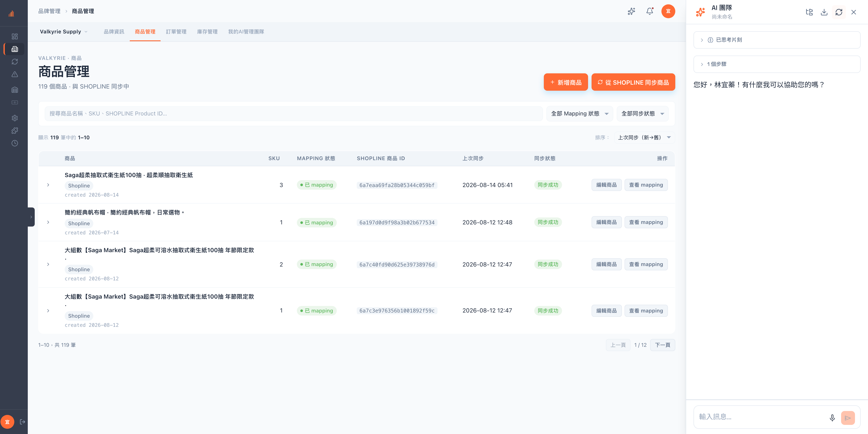Click 查看 mapping for 簡約經典帆布帽

pyautogui.click(x=646, y=222)
